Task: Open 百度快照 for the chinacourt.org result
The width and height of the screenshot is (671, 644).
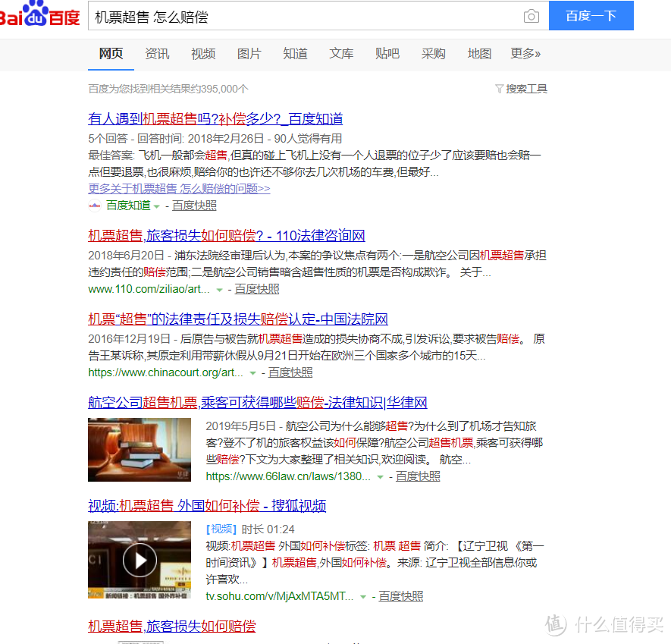Action: [290, 372]
